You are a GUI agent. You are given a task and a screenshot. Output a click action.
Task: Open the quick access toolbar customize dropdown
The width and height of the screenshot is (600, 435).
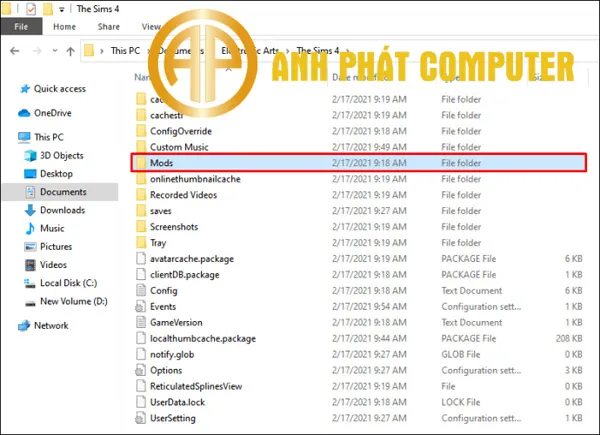tap(62, 10)
